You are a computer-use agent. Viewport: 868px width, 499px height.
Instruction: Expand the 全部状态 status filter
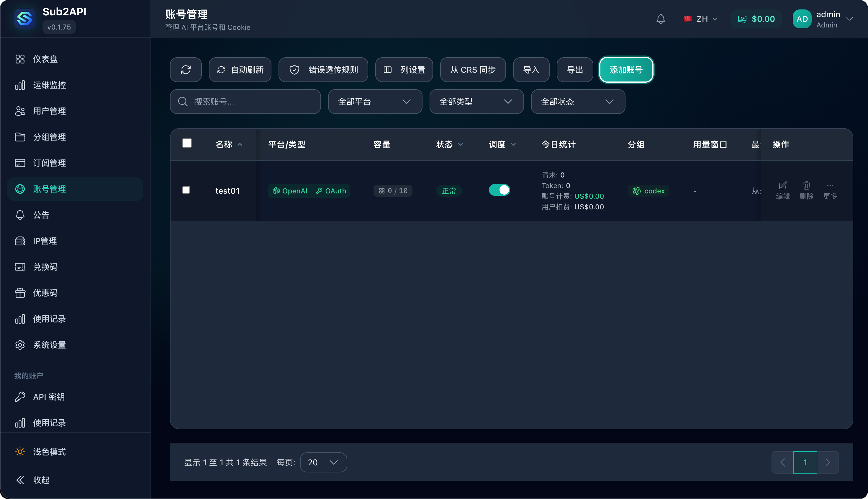coord(578,102)
